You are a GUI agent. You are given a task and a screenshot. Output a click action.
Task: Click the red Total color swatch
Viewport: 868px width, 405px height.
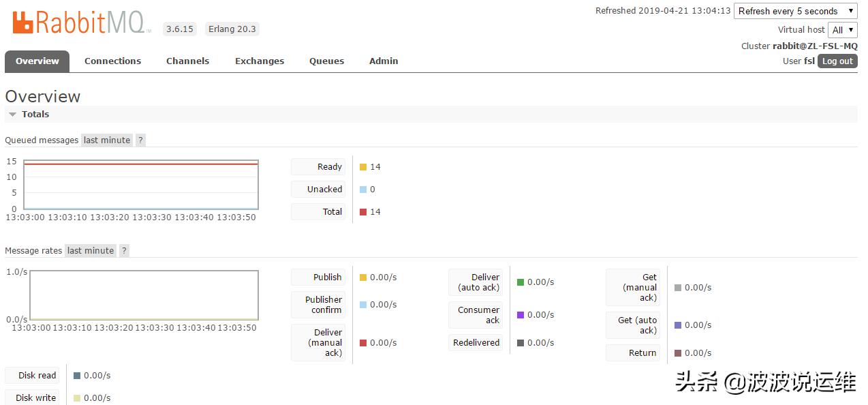[363, 212]
